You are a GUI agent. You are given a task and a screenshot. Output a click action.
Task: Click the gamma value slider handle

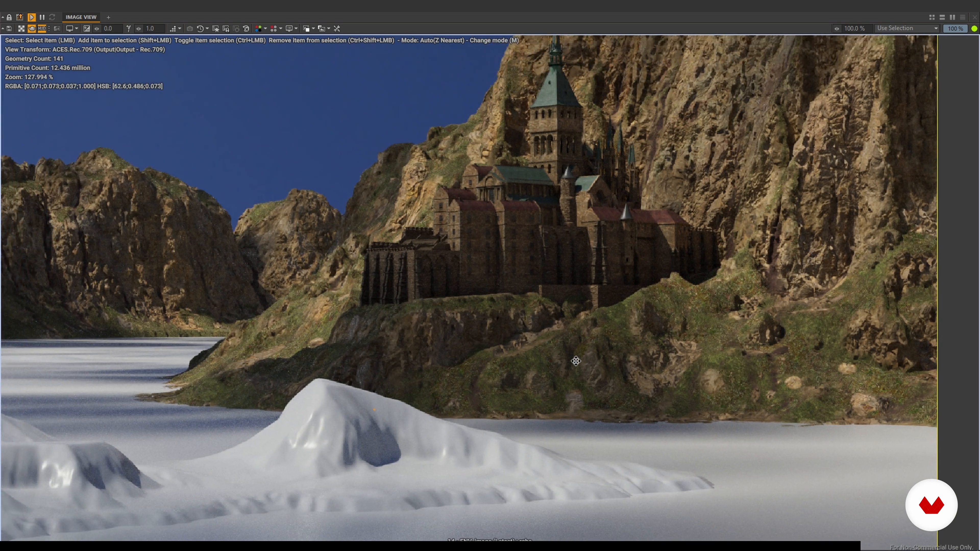tap(139, 29)
